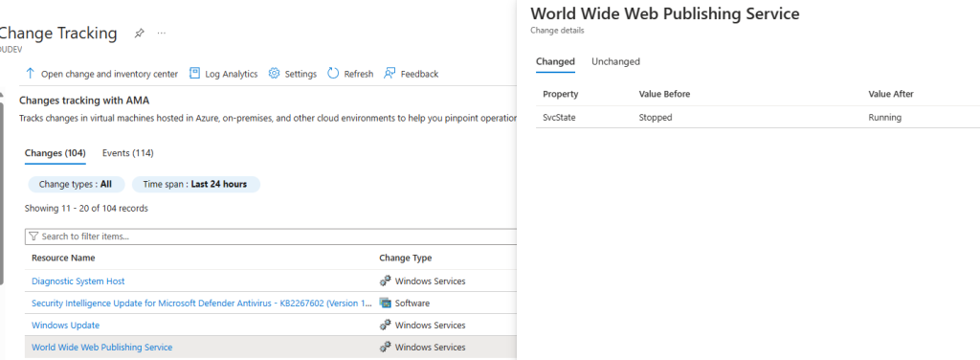Click the filter funnel icon in search
Image resolution: width=980 pixels, height=360 pixels.
point(33,236)
